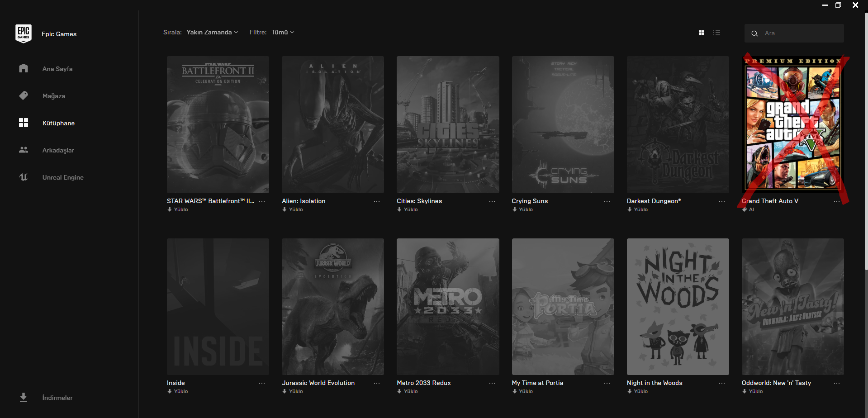Click Yükle under Night in the Woods
Viewport: 868px width, 418px height.
637,391
